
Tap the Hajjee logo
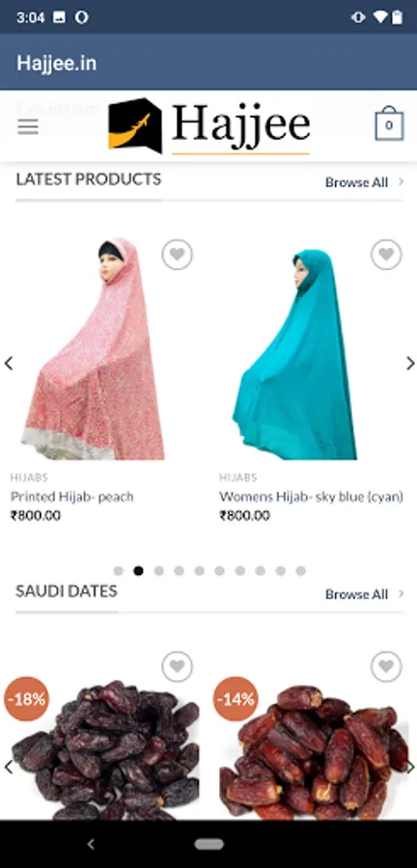(x=208, y=125)
